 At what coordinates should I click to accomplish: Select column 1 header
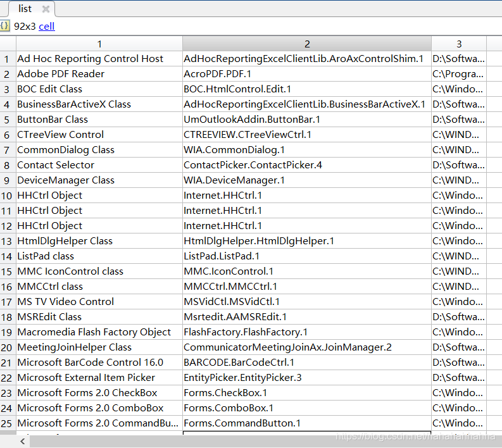coord(99,44)
